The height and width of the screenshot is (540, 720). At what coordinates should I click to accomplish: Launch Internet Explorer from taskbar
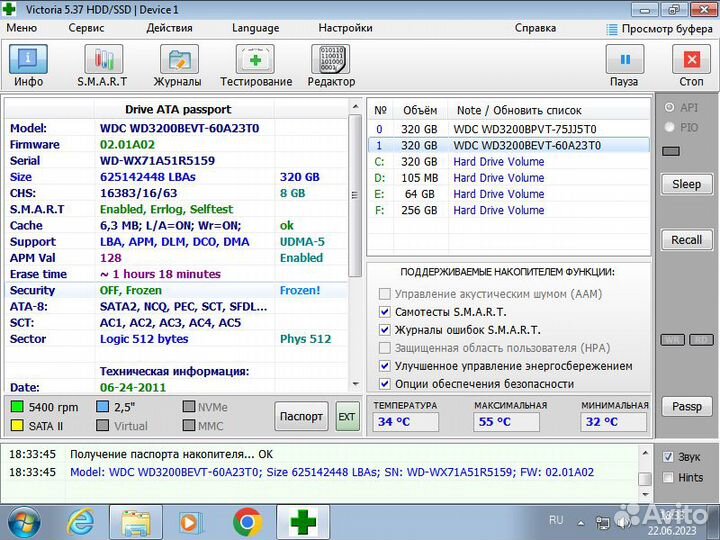(81, 523)
